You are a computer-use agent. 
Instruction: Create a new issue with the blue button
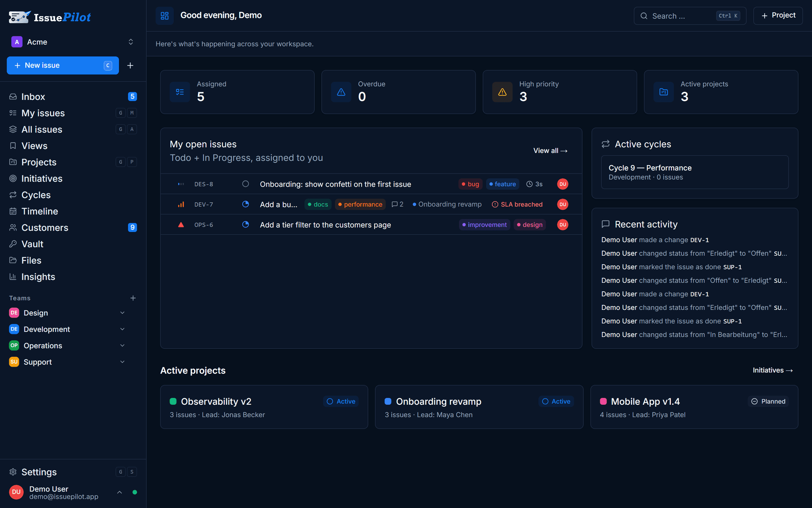coord(63,65)
